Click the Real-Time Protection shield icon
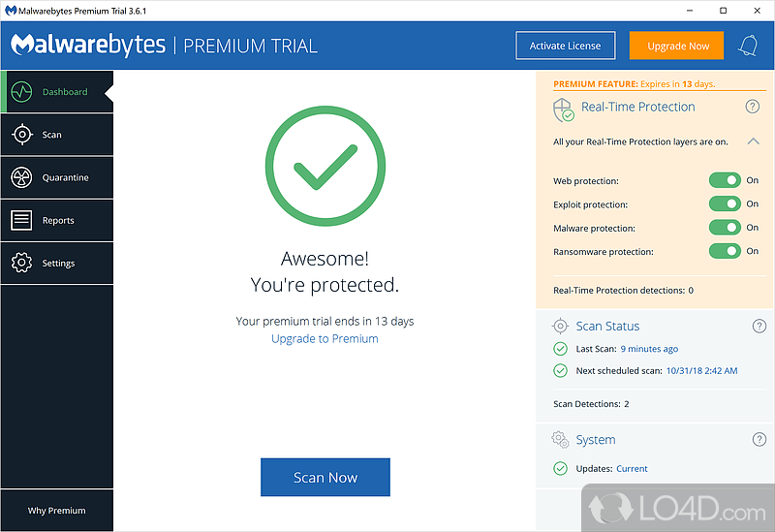Screen dimensions: 775x532 pos(563,108)
